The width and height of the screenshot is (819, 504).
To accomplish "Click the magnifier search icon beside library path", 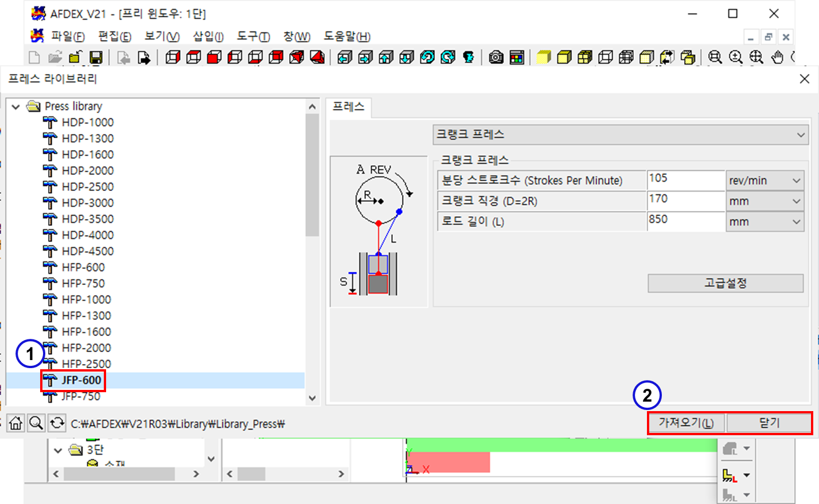I will pyautogui.click(x=36, y=424).
